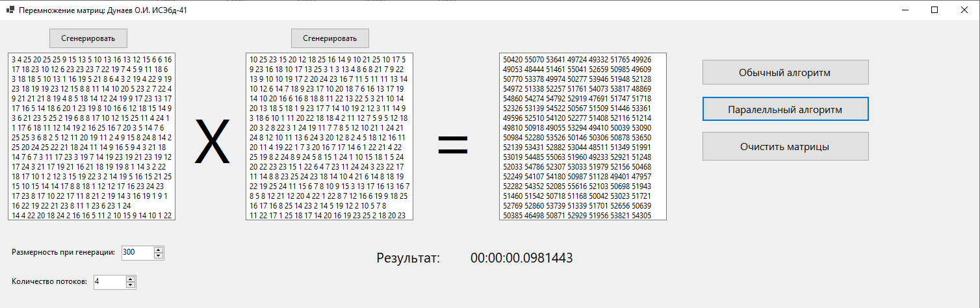Decrement thread count using down arrow
This screenshot has height=308, width=980.
pos(131,285)
